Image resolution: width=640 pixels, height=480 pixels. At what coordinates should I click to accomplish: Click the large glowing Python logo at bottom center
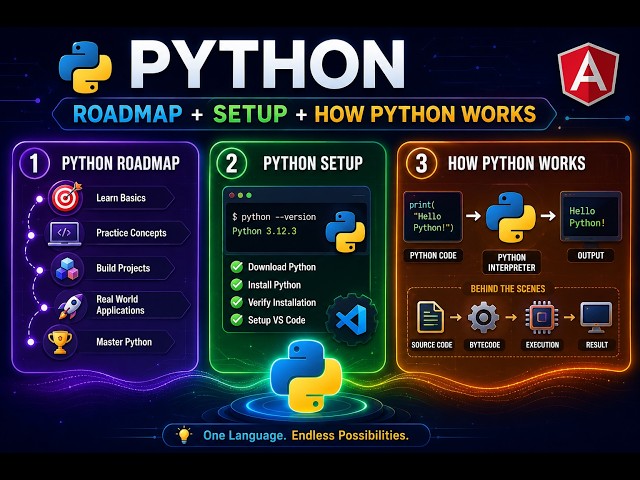point(306,376)
